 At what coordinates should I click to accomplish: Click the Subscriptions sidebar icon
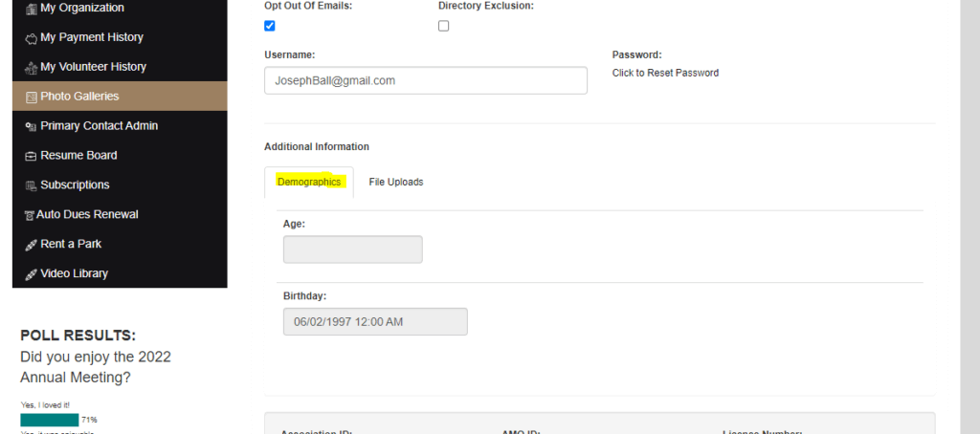coord(31,185)
